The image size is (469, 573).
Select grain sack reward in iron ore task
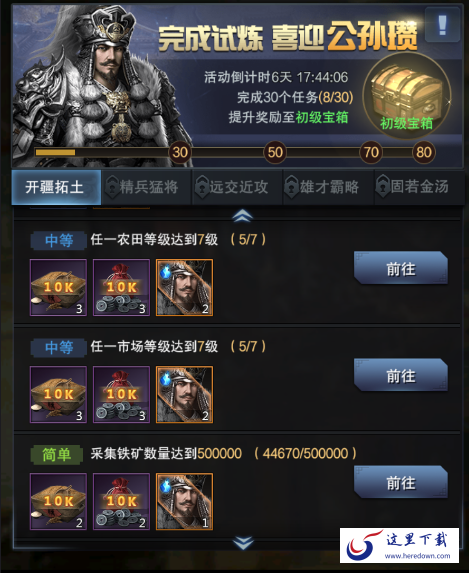(58, 502)
